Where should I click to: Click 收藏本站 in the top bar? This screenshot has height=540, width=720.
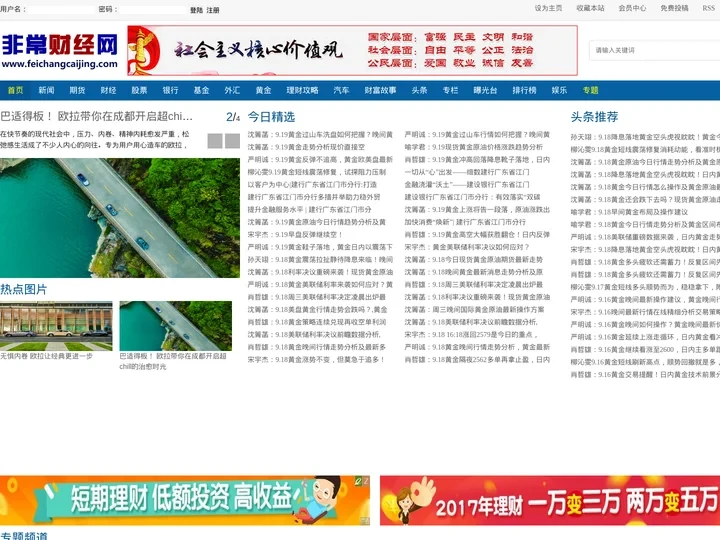(x=591, y=8)
